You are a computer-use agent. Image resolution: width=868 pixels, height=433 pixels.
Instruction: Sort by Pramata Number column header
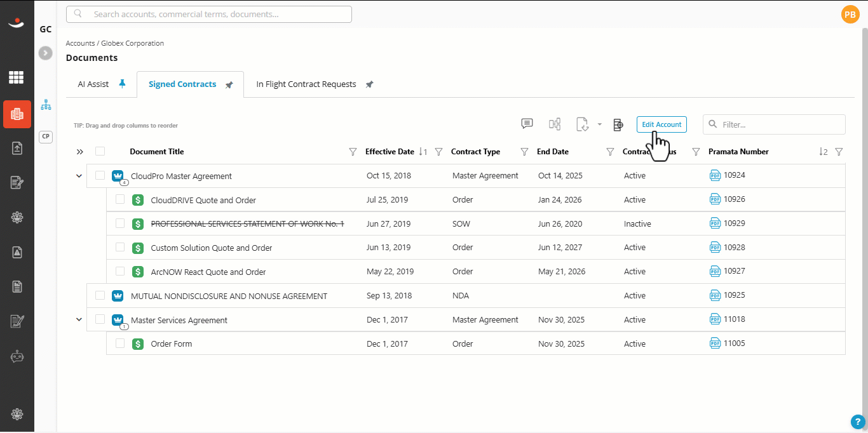738,152
